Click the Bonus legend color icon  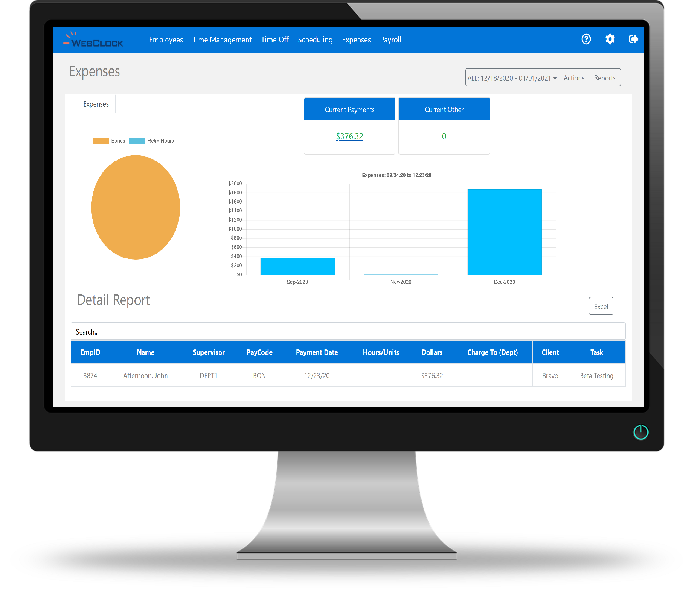(x=101, y=140)
